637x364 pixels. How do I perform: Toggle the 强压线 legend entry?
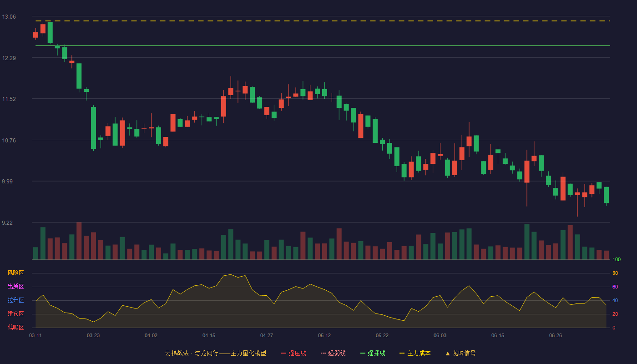tap(293, 353)
